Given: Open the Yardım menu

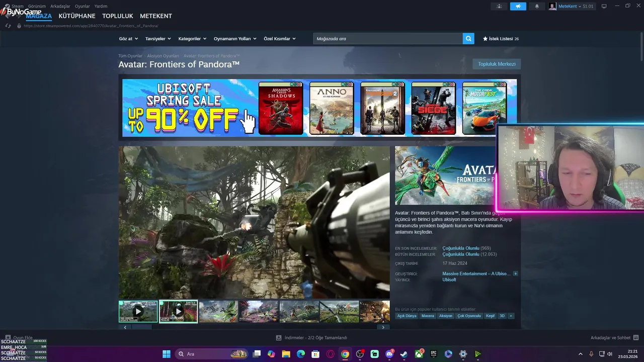Looking at the screenshot, I should [x=101, y=6].
